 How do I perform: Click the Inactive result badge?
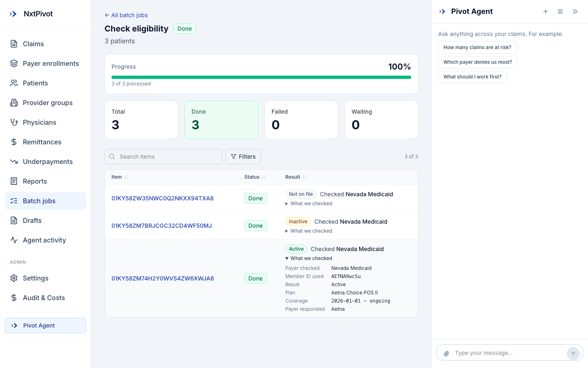tap(298, 222)
